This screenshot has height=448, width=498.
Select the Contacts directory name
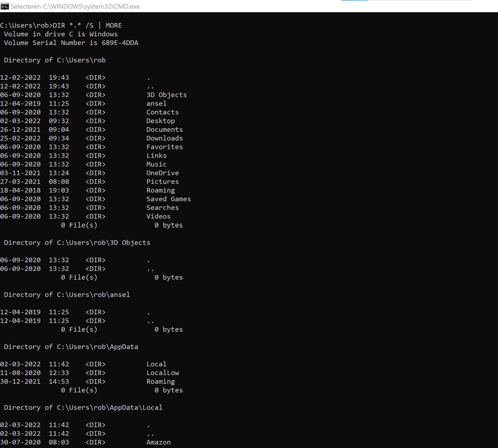tap(162, 112)
